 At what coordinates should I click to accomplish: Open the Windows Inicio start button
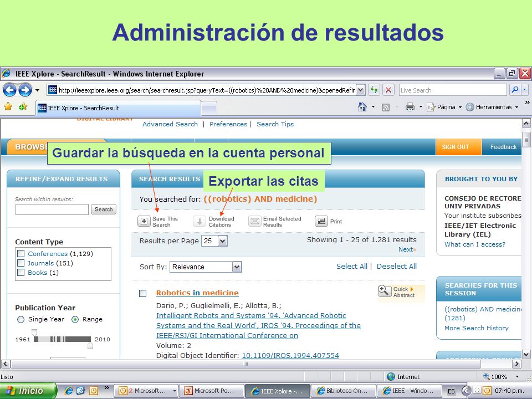28,391
